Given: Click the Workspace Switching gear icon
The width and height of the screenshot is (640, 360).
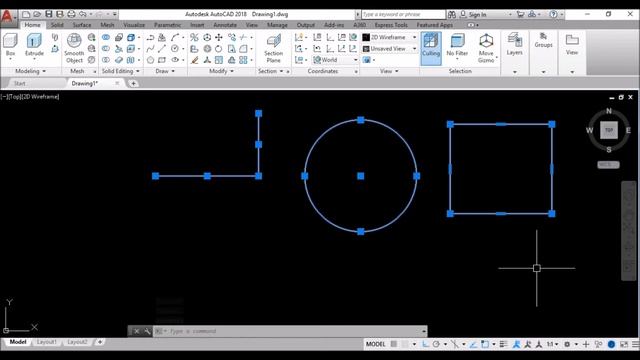Looking at the screenshot, I should coord(567,344).
